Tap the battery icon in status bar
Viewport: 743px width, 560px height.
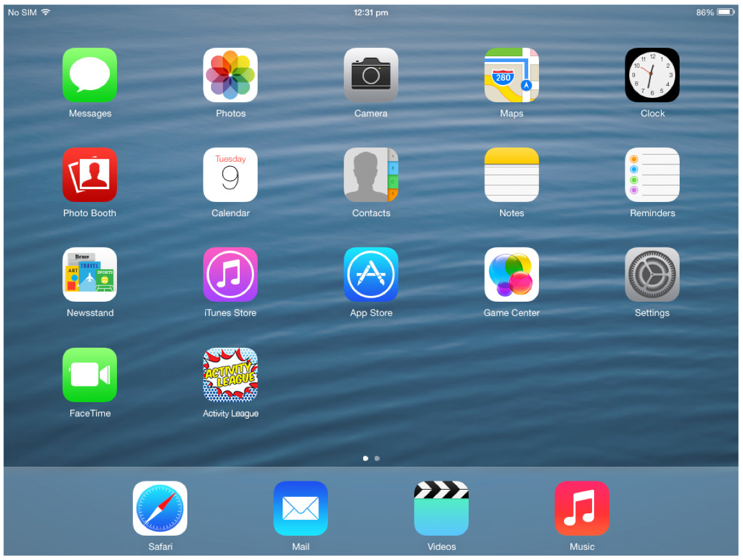[x=726, y=12]
